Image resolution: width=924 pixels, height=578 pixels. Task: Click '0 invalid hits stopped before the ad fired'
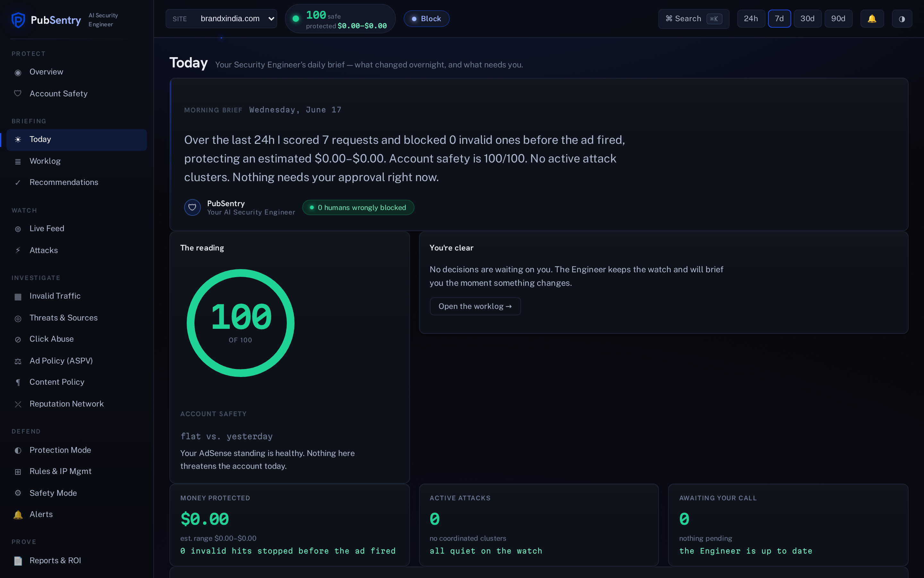click(288, 551)
